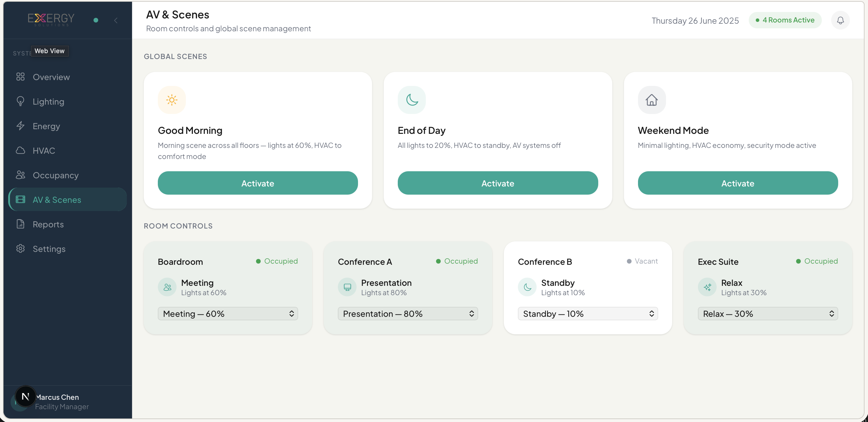This screenshot has height=422, width=868.
Task: Click the 4 Rooms Active badge
Action: coord(785,20)
